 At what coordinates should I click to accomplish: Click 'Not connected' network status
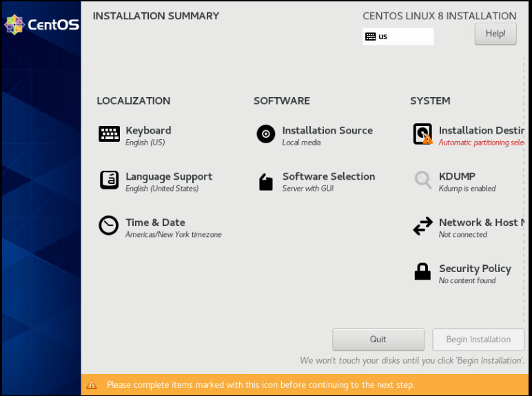pos(463,234)
